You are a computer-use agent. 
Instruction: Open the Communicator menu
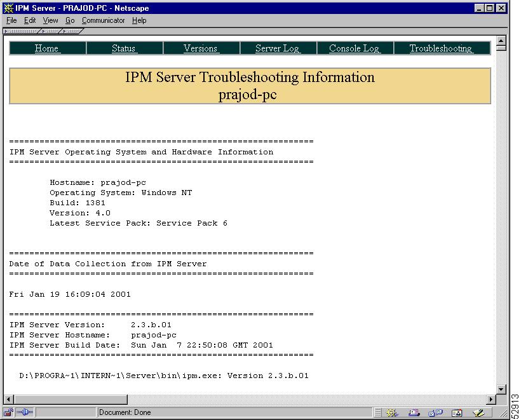(103, 20)
